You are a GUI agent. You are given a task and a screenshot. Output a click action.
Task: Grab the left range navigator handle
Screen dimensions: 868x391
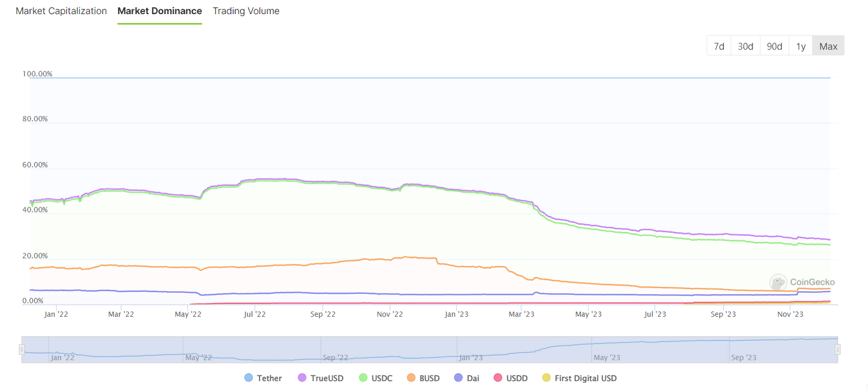click(22, 349)
